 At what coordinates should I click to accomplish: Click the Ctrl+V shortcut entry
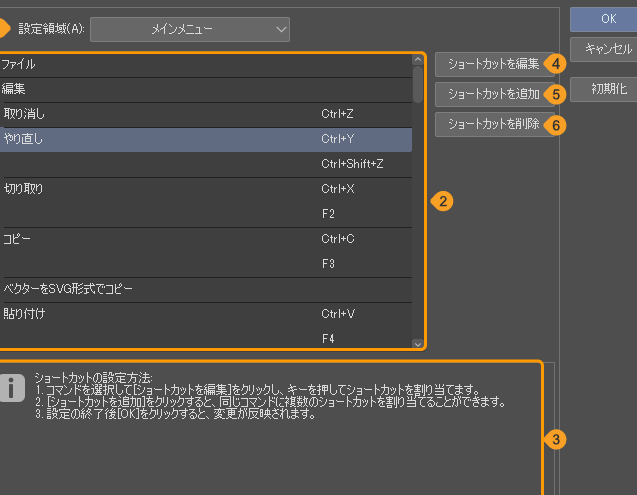coord(338,314)
